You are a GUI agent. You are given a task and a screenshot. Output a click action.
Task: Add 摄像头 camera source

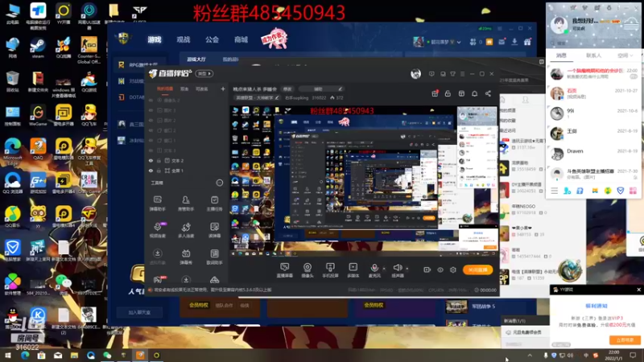coord(308,270)
